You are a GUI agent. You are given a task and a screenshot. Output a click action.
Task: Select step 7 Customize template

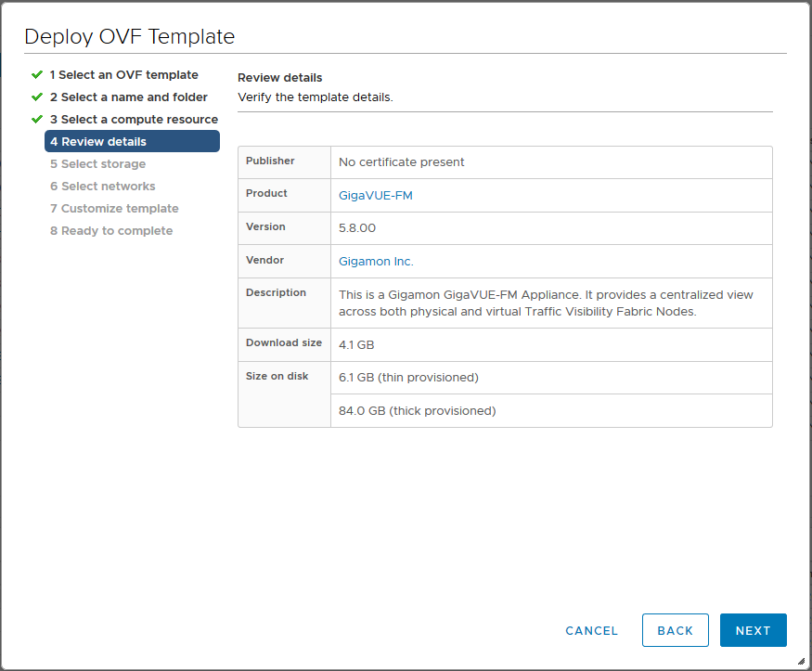coord(114,208)
